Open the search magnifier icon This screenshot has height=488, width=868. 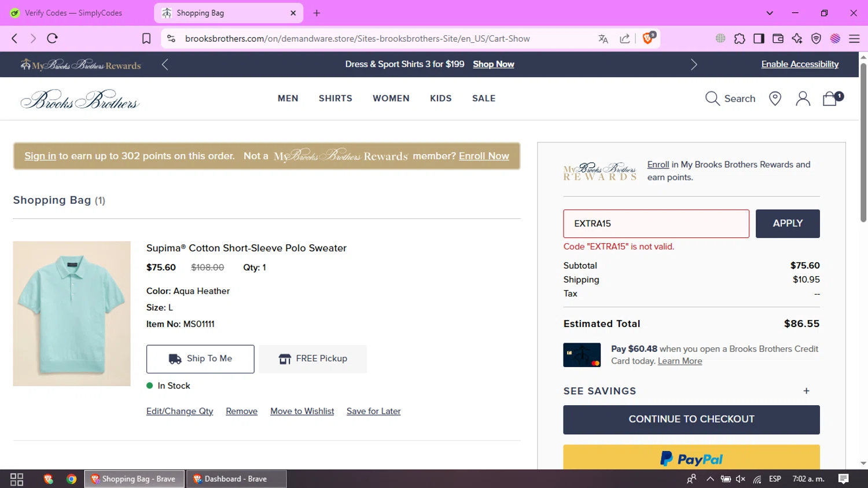coord(712,98)
